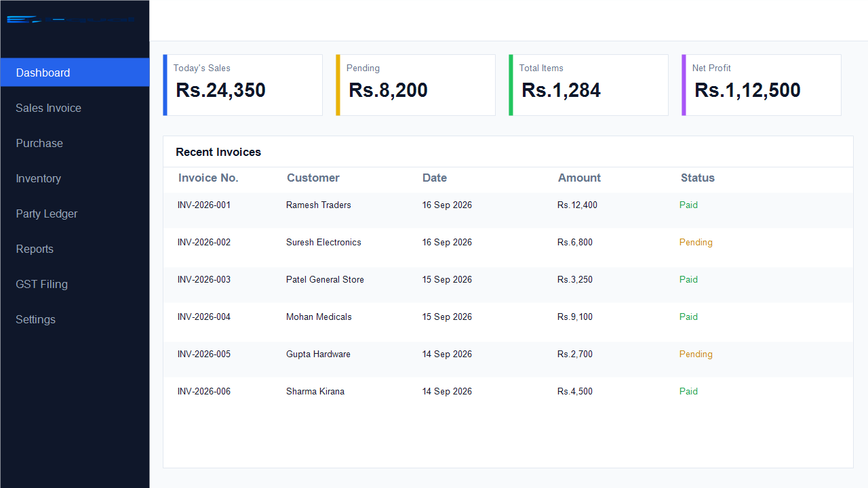Select the Total Items card
The image size is (868, 488).
[x=589, y=85]
